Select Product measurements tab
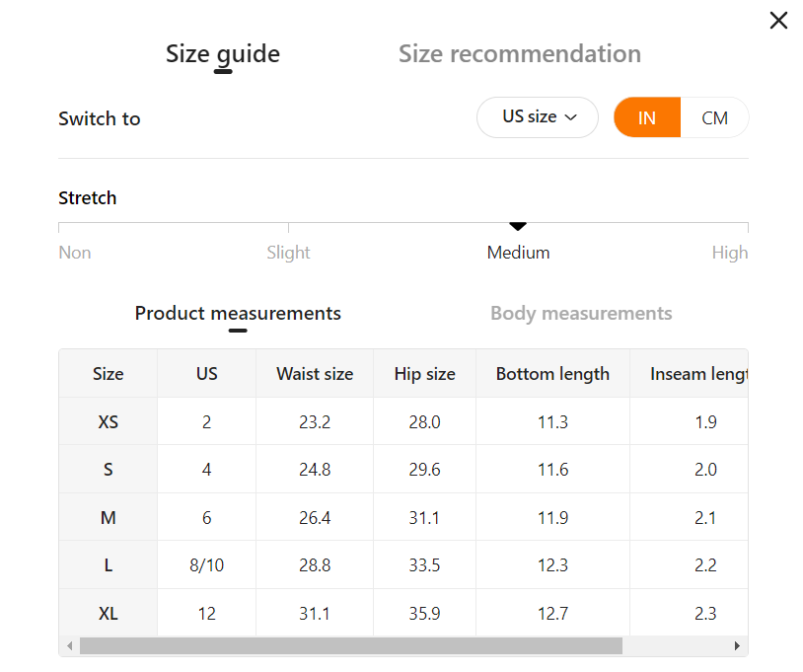803x672 pixels. tap(238, 313)
